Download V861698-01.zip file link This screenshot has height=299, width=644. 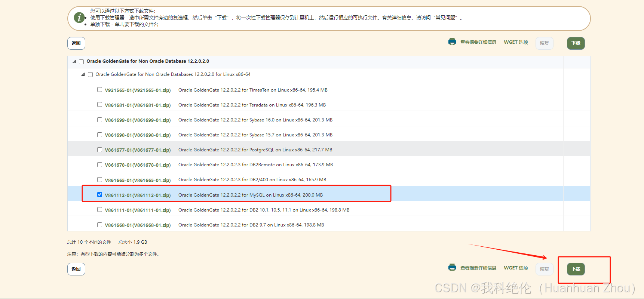(x=138, y=135)
